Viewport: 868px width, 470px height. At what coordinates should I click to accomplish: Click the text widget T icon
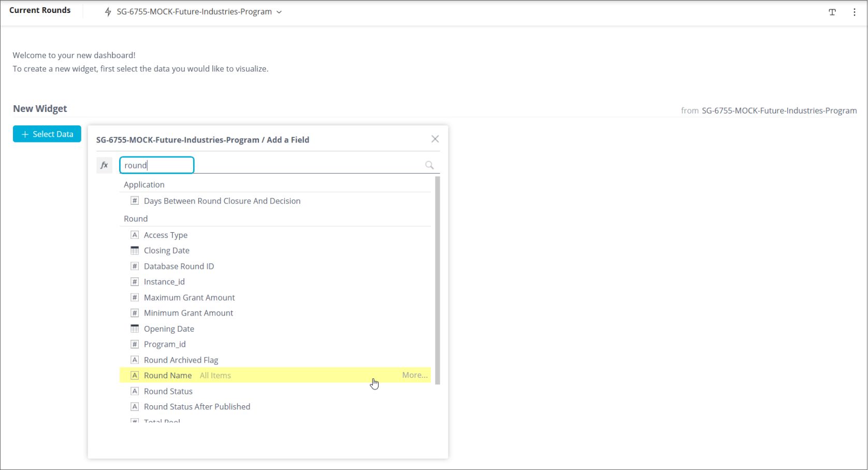(832, 12)
